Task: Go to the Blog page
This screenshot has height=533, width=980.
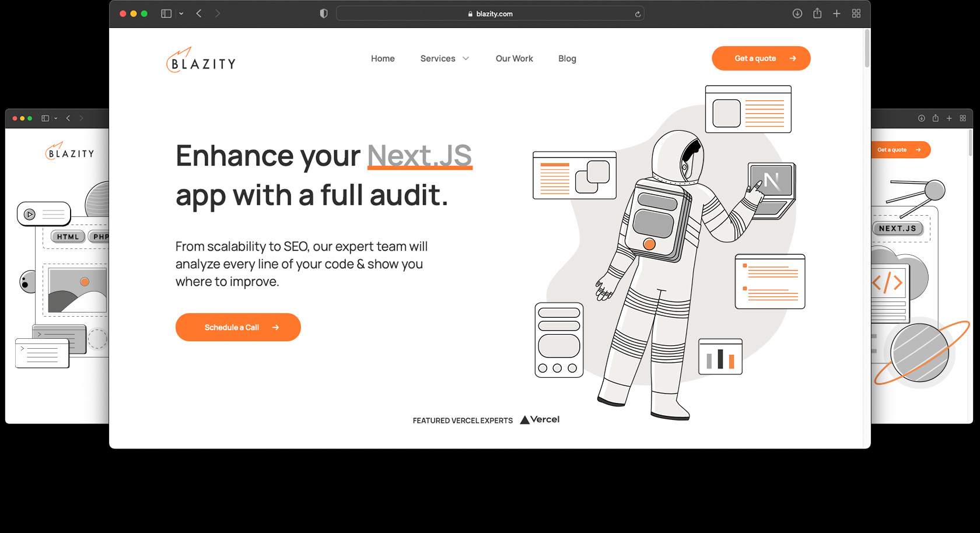Action: pos(567,58)
